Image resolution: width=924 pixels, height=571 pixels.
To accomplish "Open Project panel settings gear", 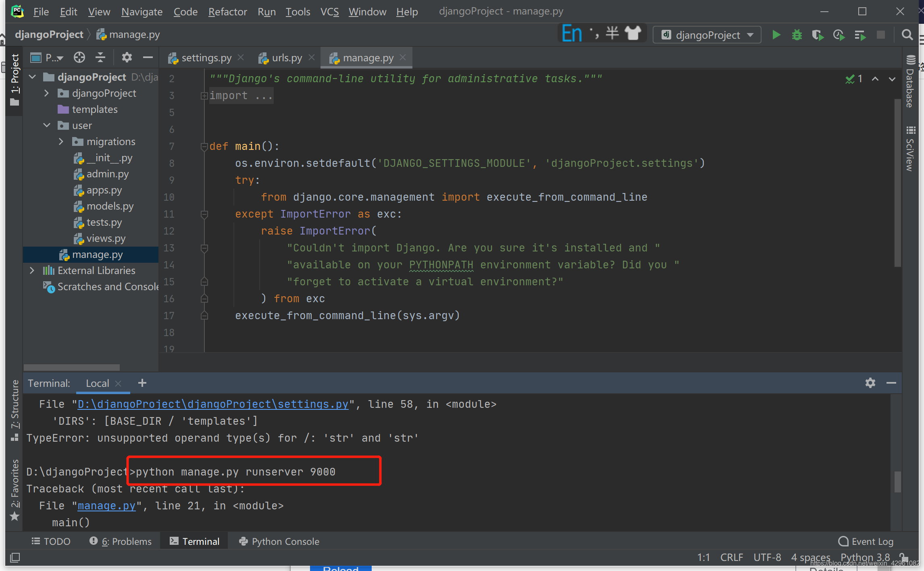I will (127, 58).
